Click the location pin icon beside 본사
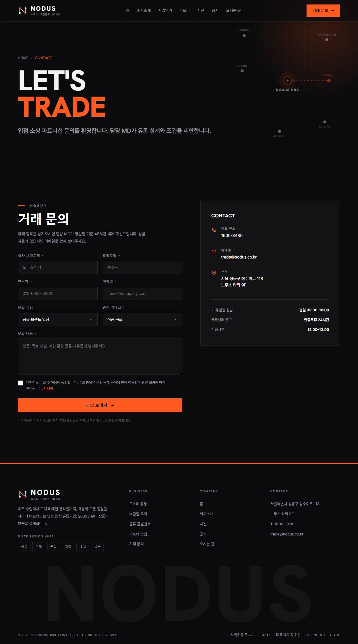 tap(214, 273)
